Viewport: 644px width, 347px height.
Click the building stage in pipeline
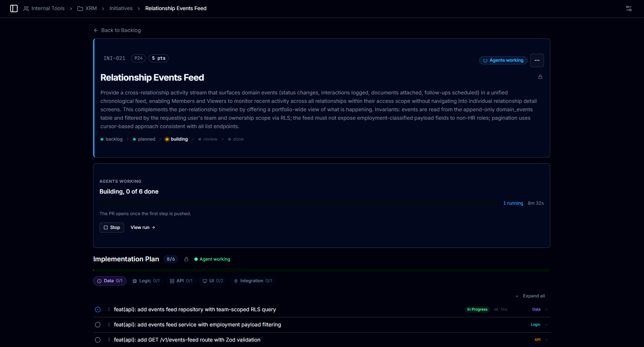pos(176,139)
